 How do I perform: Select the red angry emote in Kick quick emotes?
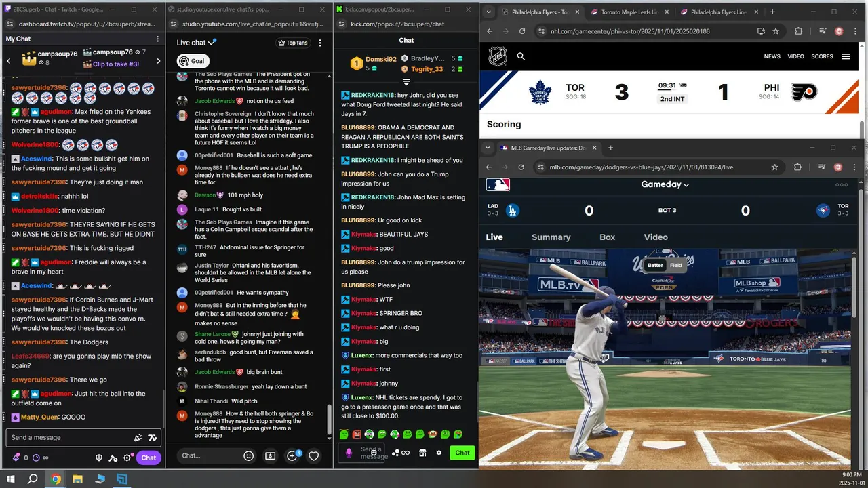tap(357, 434)
